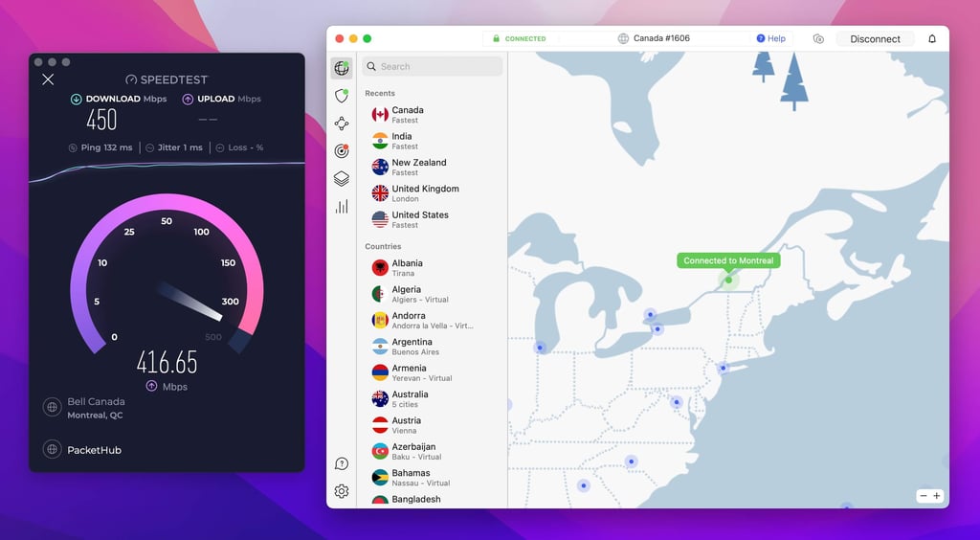Click the 450 download result

tap(101, 120)
